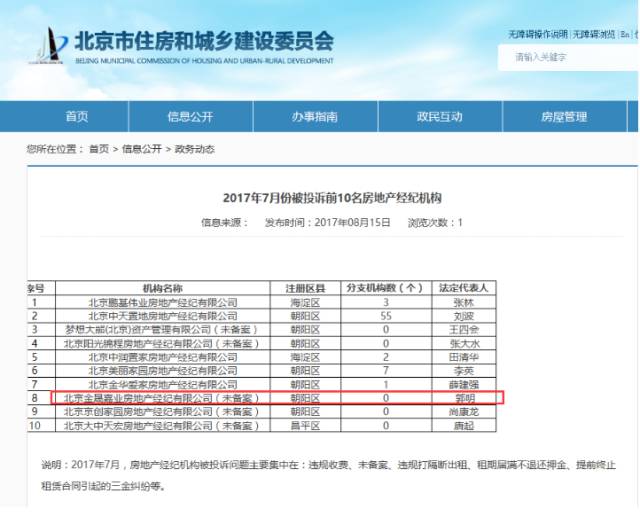640x517 pixels.
Task: Click legal representative 尚康龙
Action: click(464, 412)
